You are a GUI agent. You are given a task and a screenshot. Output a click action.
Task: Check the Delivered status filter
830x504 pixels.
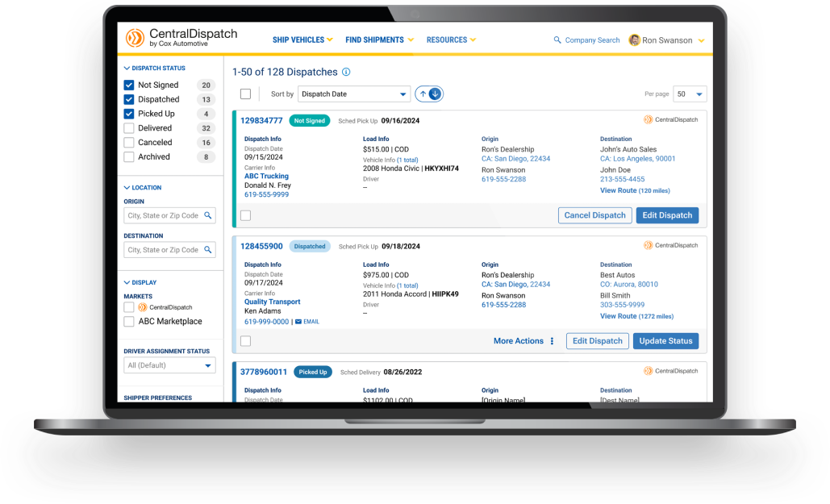click(x=129, y=128)
